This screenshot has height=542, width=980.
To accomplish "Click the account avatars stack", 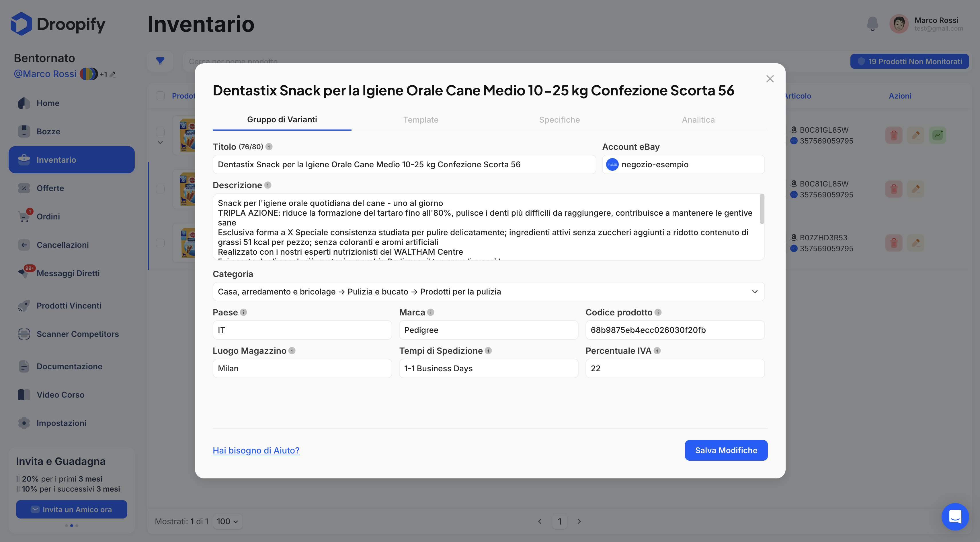I will click(x=89, y=74).
